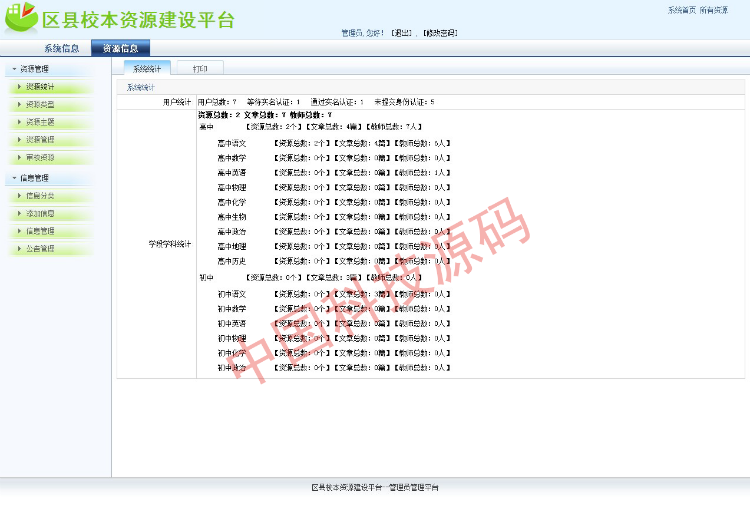Collapse the 信息管理 sidebar group header
Viewport: 750px width, 507px height.
pyautogui.click(x=49, y=178)
